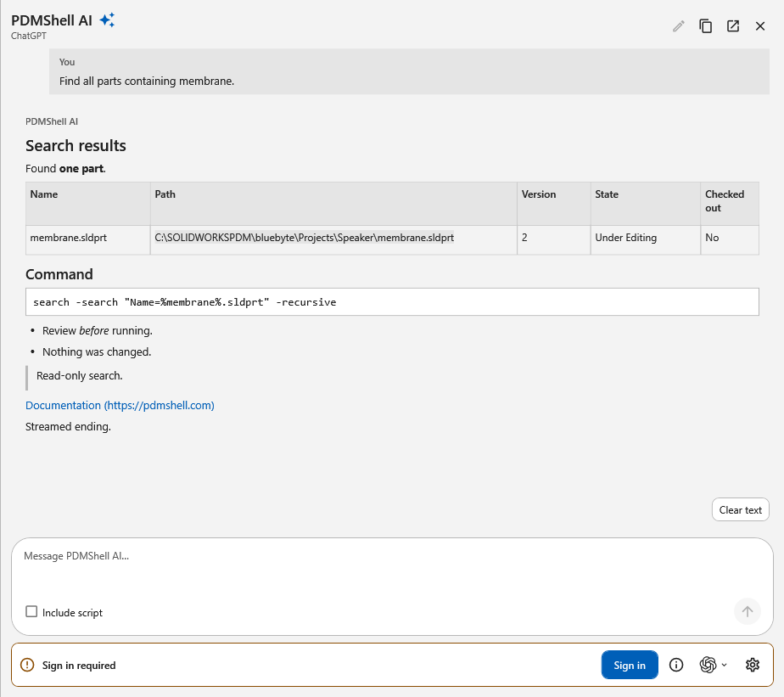Select the membrane.sldprt file path text
Viewport: 784px width, 697px height.
304,238
